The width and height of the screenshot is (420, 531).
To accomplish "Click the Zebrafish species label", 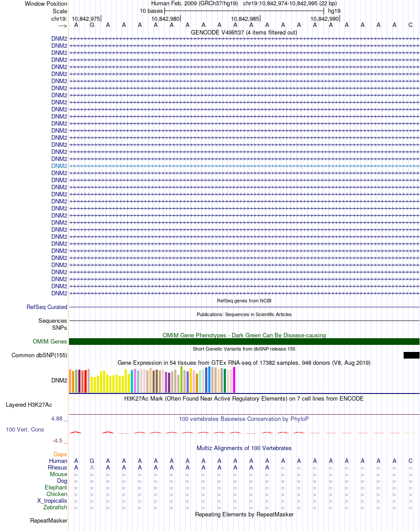I will (55, 507).
